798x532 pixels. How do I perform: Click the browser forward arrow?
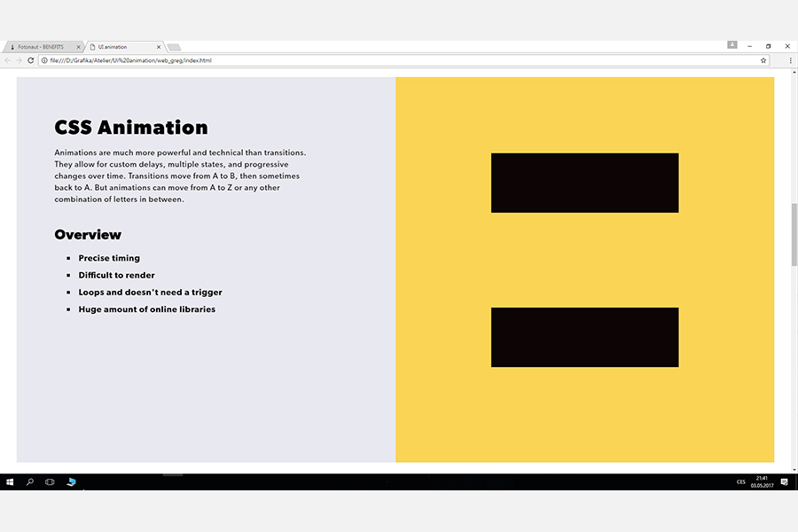pyautogui.click(x=19, y=60)
